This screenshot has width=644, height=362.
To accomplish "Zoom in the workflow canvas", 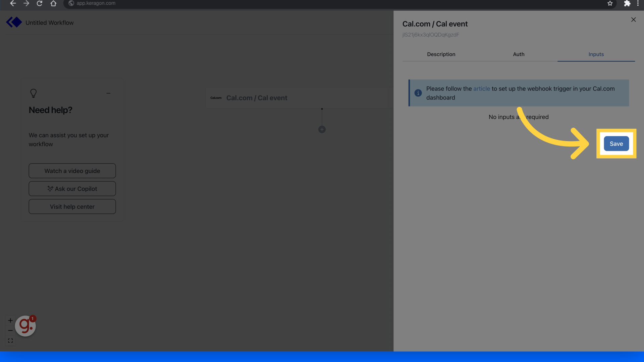I will pyautogui.click(x=10, y=320).
